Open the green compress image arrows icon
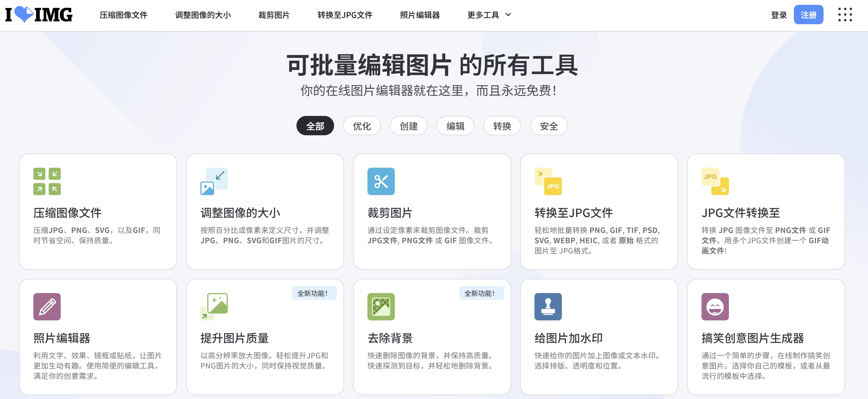The height and width of the screenshot is (399, 868). coord(47,181)
